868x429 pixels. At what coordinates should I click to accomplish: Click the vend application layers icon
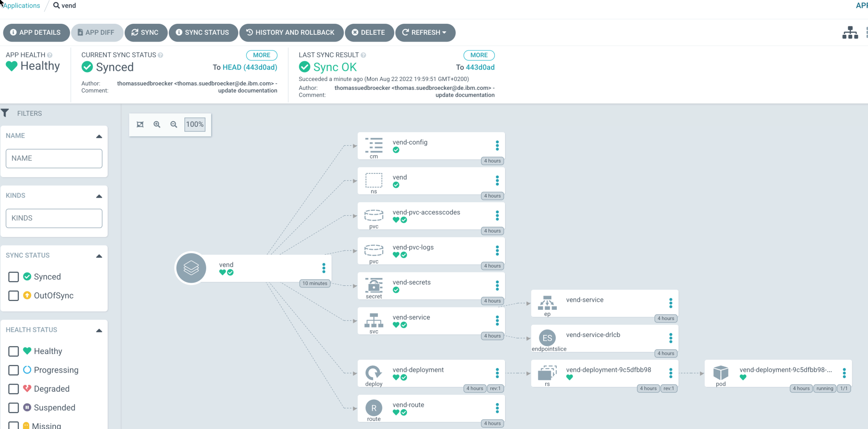pyautogui.click(x=191, y=268)
